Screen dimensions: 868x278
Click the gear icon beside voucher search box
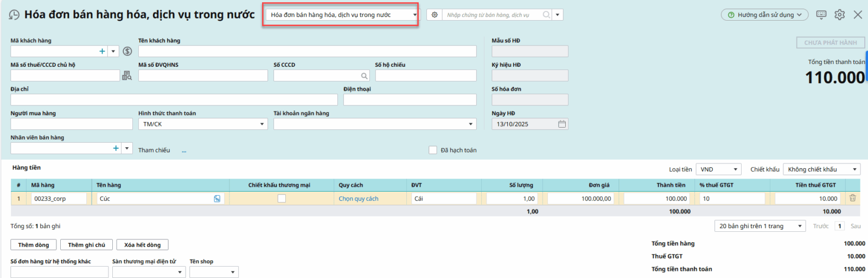click(x=435, y=15)
